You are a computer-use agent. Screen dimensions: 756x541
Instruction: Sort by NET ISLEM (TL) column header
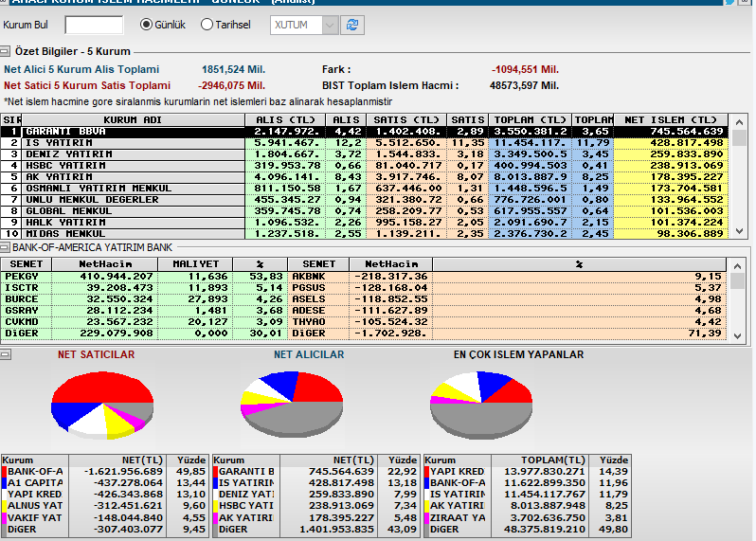671,120
